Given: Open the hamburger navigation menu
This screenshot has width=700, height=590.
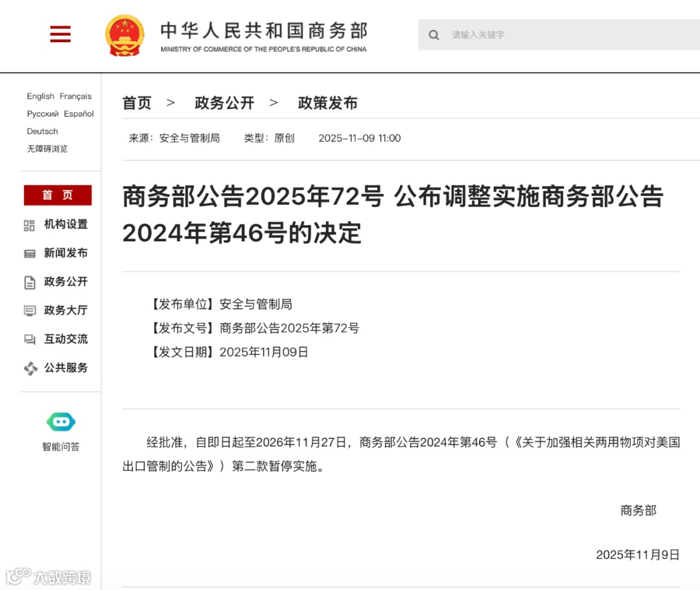Looking at the screenshot, I should click(60, 34).
